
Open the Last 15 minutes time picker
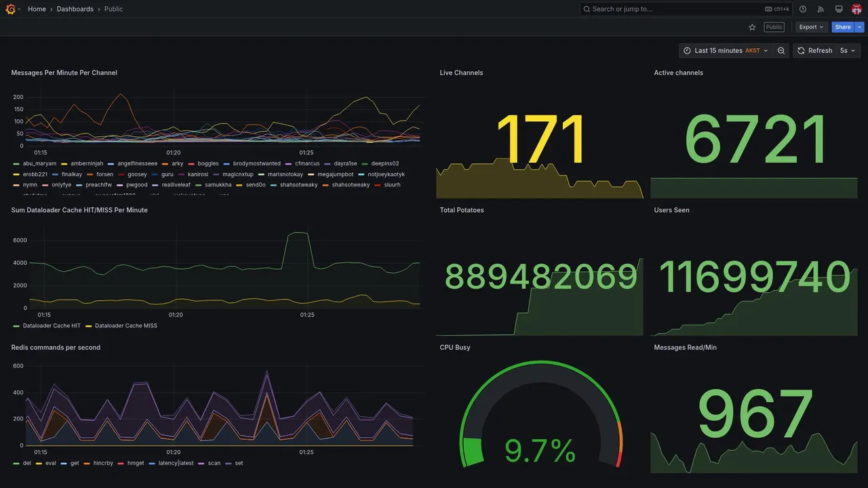(726, 51)
